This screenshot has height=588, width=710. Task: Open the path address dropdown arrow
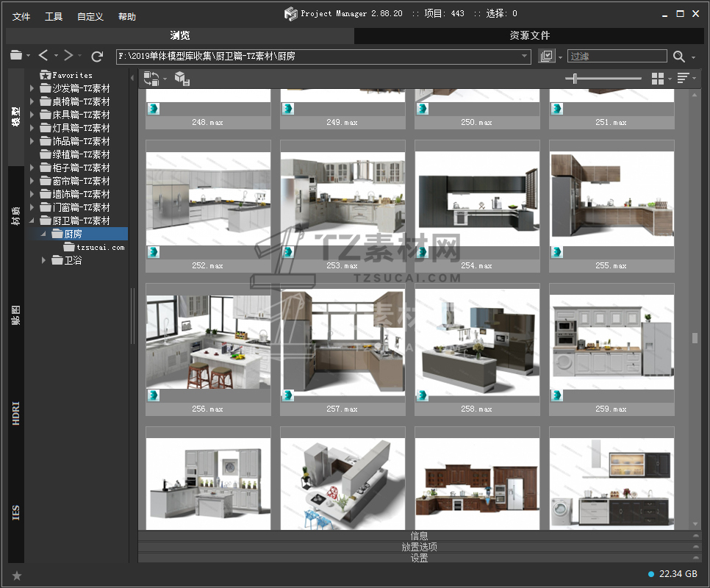525,56
